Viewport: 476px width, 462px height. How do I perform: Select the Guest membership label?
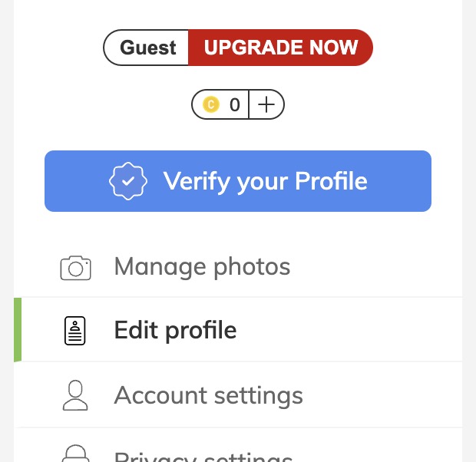148,48
